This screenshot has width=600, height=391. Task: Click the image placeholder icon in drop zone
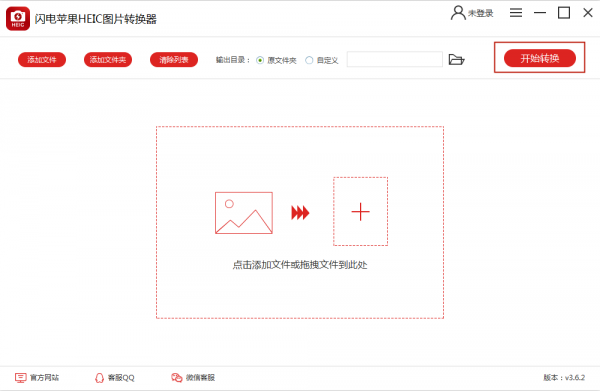(244, 213)
